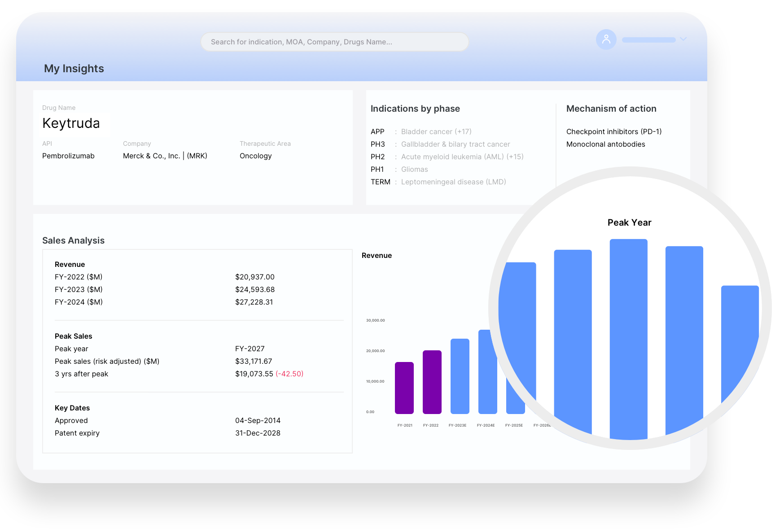784x532 pixels.
Task: Open Gliomas indication
Action: click(415, 169)
